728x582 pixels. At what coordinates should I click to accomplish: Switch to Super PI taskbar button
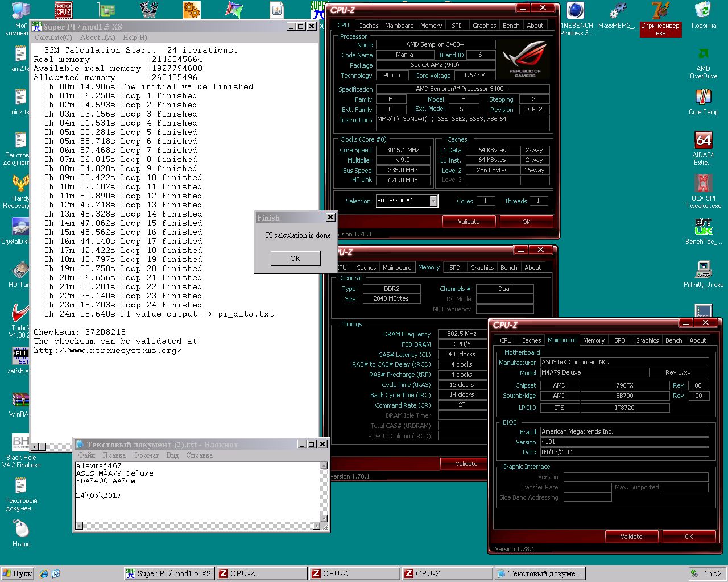169,573
